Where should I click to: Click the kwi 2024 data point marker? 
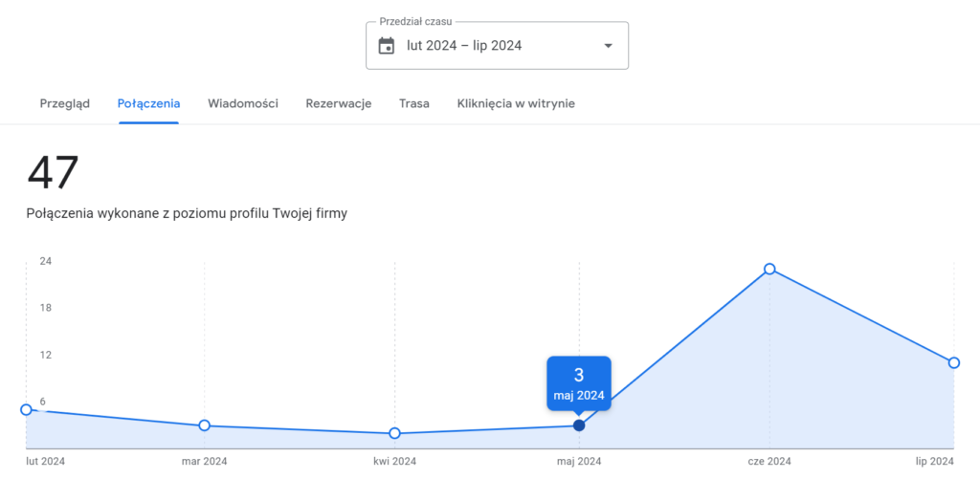pos(394,433)
